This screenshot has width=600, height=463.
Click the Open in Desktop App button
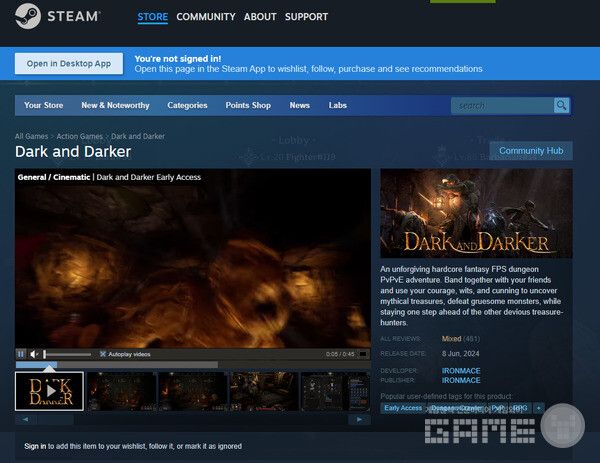pos(69,63)
